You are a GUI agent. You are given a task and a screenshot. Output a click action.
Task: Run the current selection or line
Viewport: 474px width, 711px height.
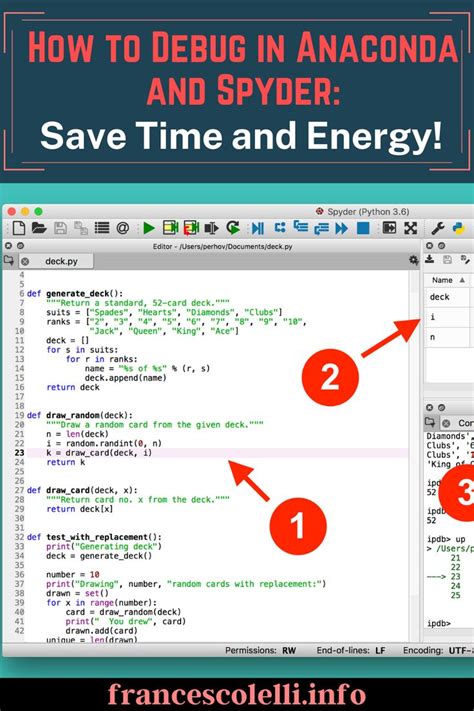point(211,228)
